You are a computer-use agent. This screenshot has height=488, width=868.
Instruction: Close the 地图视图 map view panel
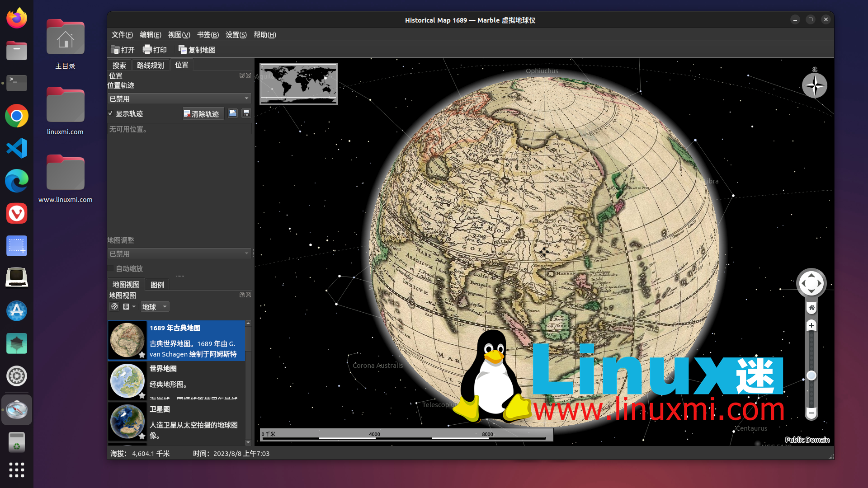(248, 295)
